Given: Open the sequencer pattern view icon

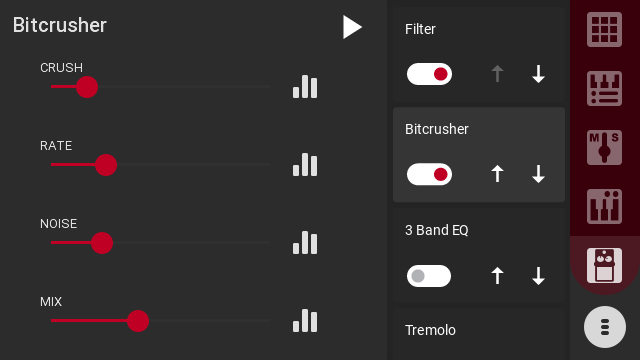Looking at the screenshot, I should (x=604, y=89).
